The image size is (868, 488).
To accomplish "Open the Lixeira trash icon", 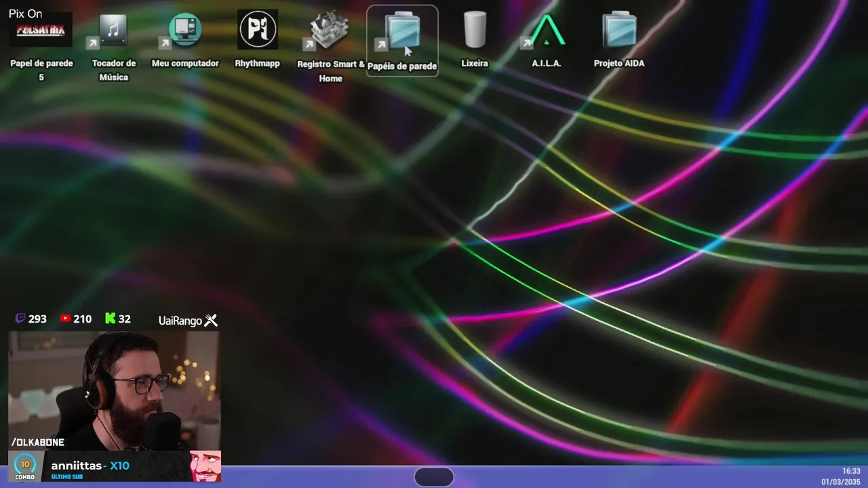I will coord(475,41).
